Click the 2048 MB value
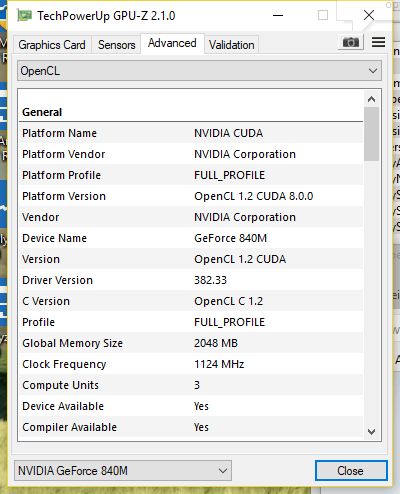 tap(216, 343)
